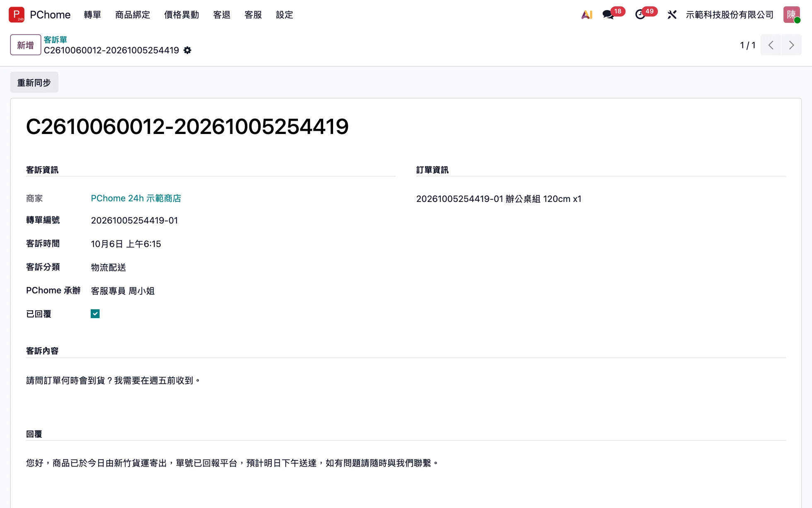The width and height of the screenshot is (812, 508).
Task: Click the 重新同步 button
Action: click(34, 83)
